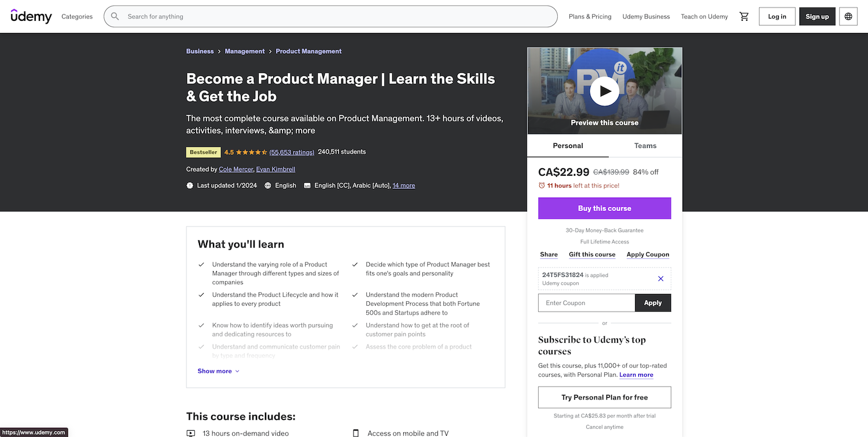Click the Log in button

[x=777, y=16]
